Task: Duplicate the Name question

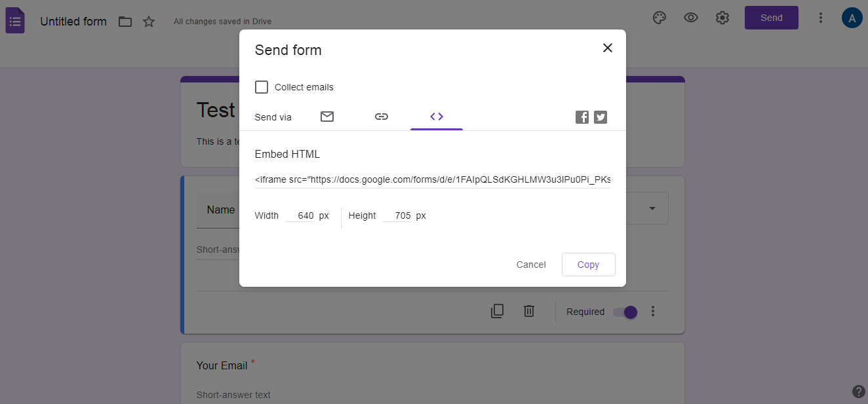Action: (x=497, y=310)
